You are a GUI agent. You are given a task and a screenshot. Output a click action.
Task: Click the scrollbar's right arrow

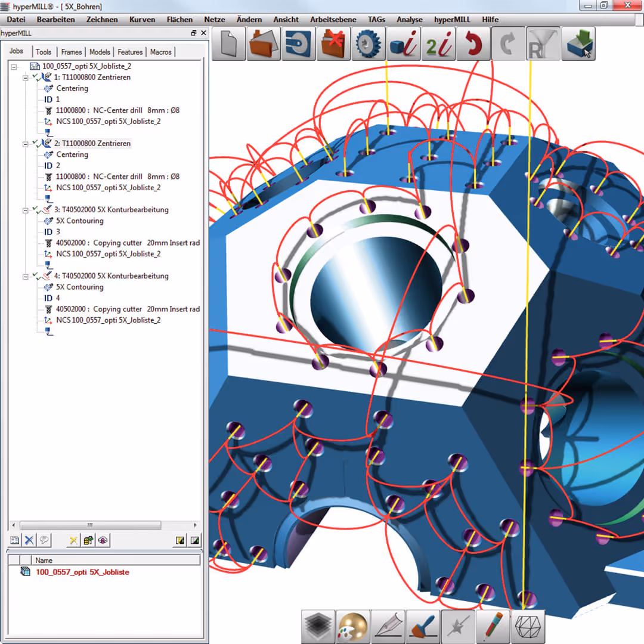click(x=195, y=525)
